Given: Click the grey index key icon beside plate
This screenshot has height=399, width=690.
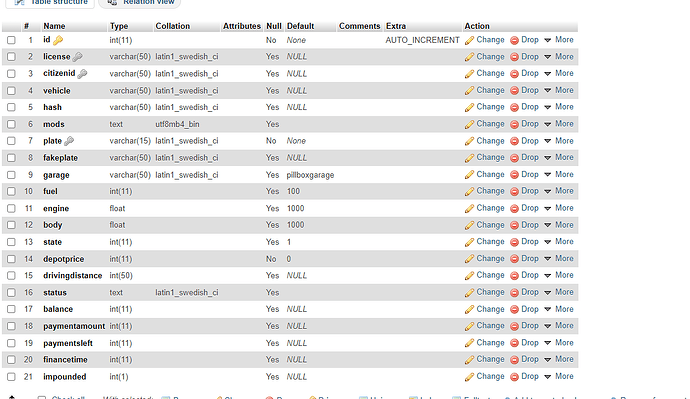Looking at the screenshot, I should pyautogui.click(x=69, y=141).
